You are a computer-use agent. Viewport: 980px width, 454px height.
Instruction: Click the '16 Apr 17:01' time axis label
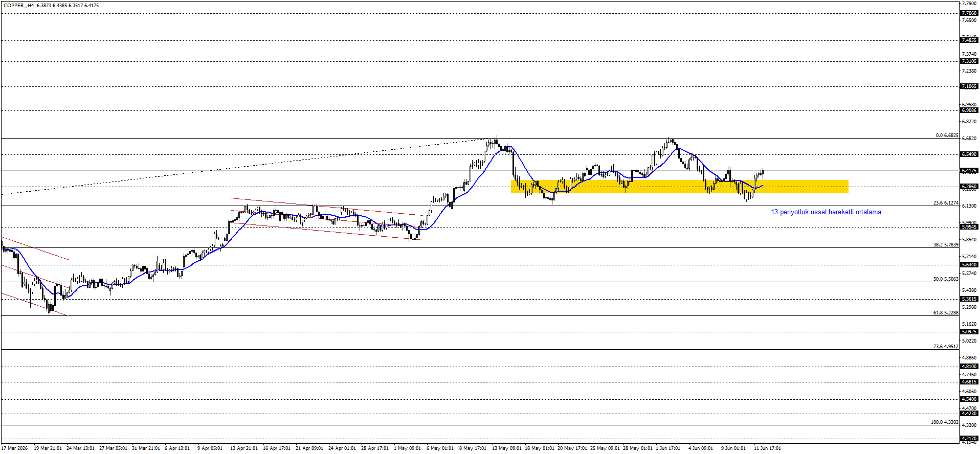277,448
